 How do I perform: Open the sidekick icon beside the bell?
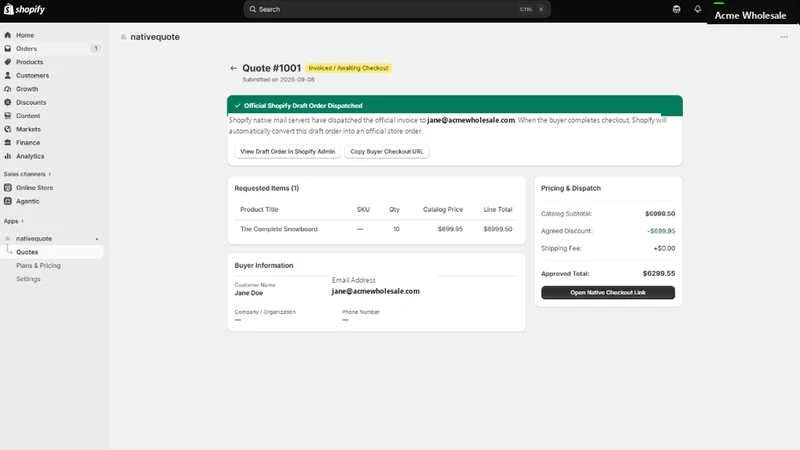[x=677, y=9]
